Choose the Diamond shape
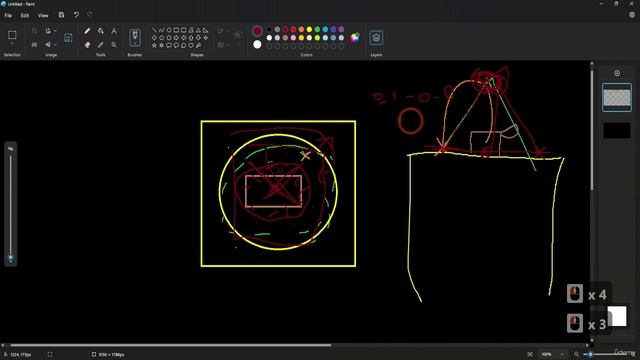The image size is (640, 360). (154, 38)
